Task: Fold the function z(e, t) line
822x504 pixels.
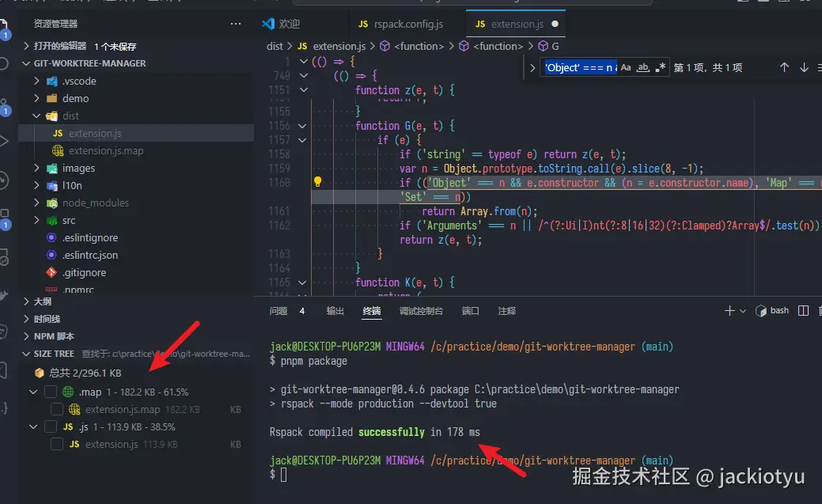Action: (303, 90)
